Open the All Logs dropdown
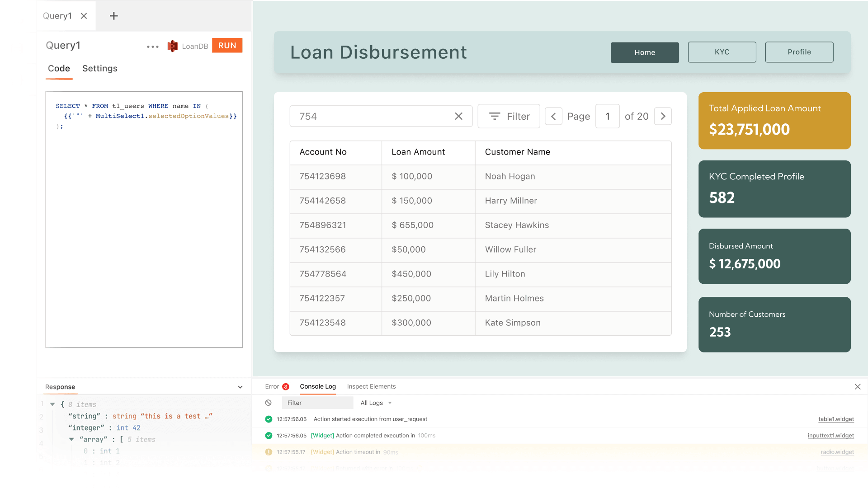868x488 pixels. pos(376,403)
